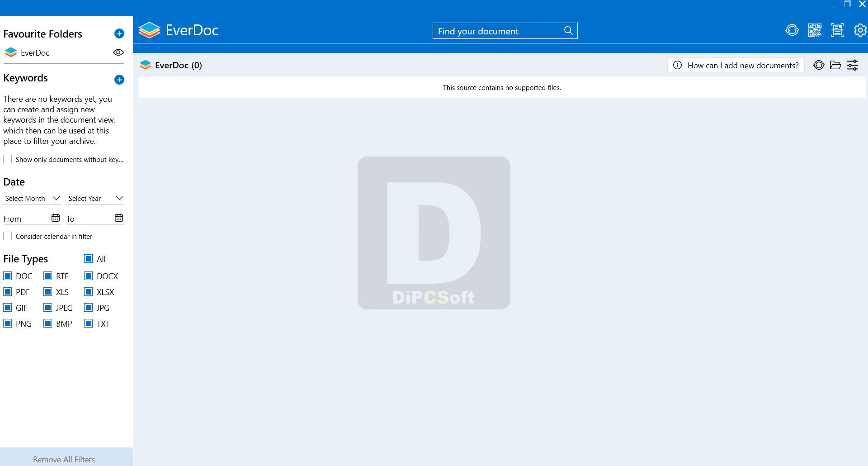Screen dimensions: 868x466
Task: Open the Select Year dropdown
Action: (x=95, y=199)
